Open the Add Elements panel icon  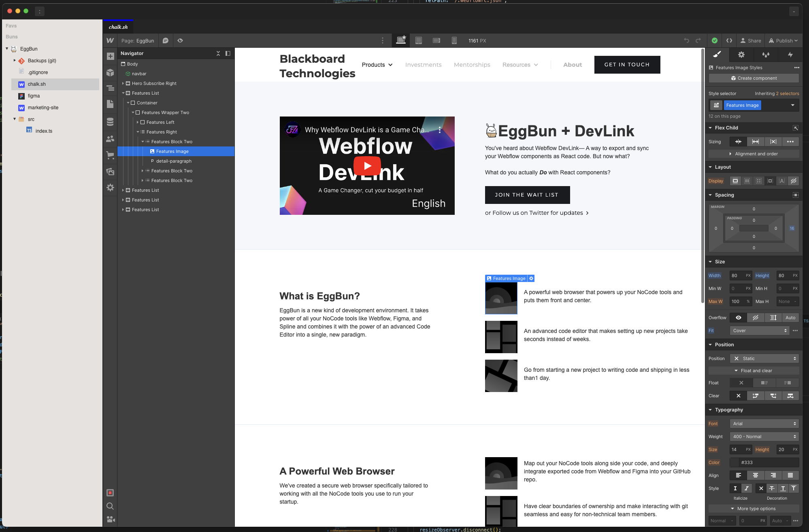click(x=110, y=56)
